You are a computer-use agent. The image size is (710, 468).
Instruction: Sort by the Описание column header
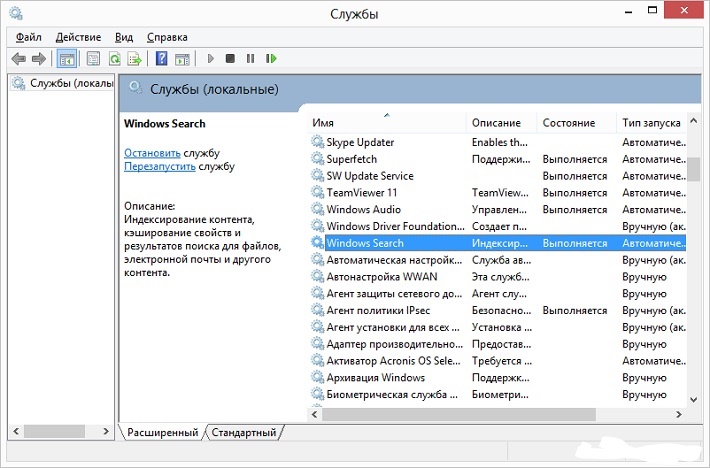(501, 123)
